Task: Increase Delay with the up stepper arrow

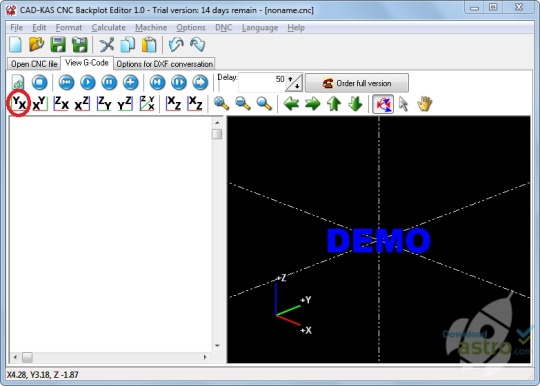Action: 290,79
